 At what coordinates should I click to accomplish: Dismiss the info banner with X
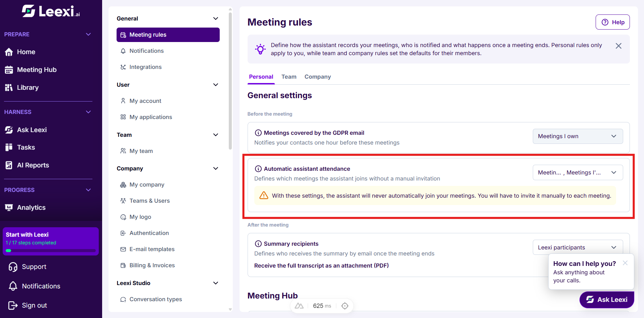(618, 46)
